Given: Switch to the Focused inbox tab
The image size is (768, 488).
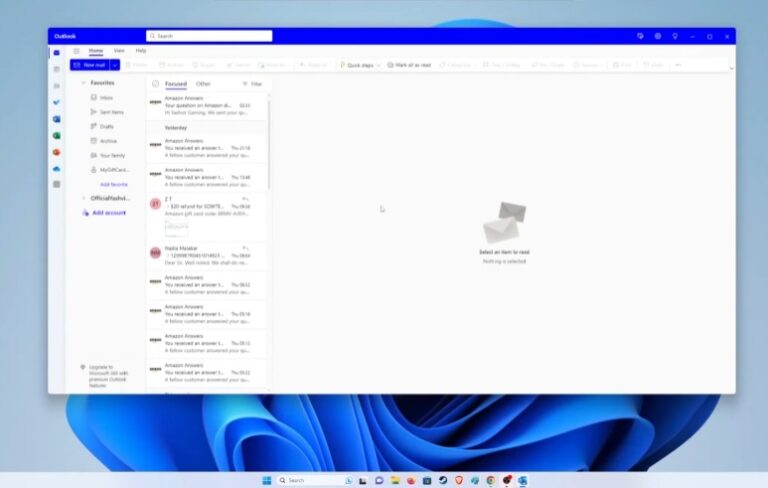Looking at the screenshot, I should (176, 84).
